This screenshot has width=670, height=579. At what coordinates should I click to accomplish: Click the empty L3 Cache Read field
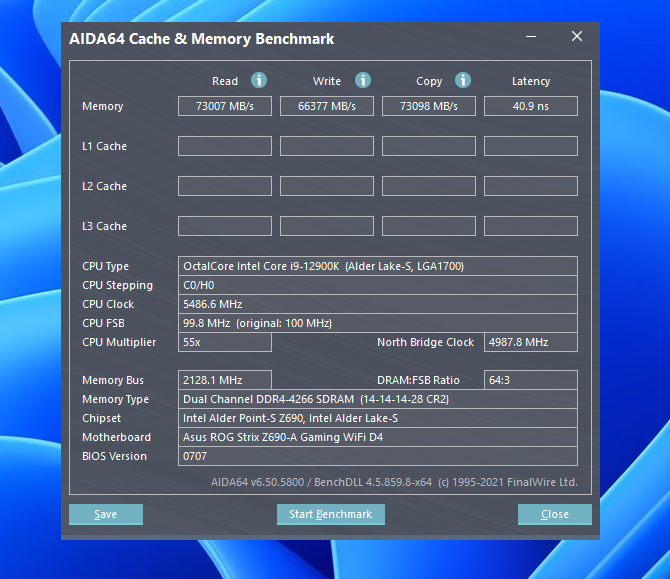point(225,226)
